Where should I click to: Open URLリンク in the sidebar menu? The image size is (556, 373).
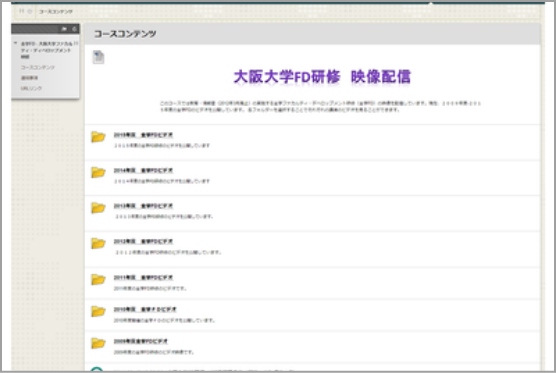[x=31, y=88]
